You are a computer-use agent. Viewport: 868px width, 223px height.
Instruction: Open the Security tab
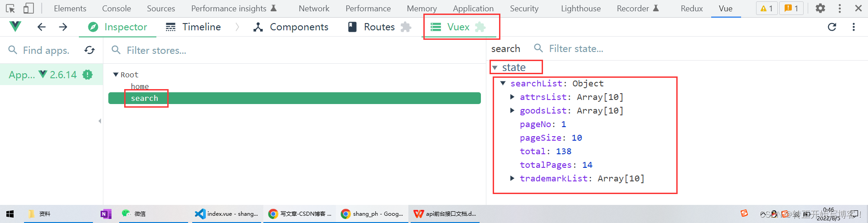coord(524,8)
